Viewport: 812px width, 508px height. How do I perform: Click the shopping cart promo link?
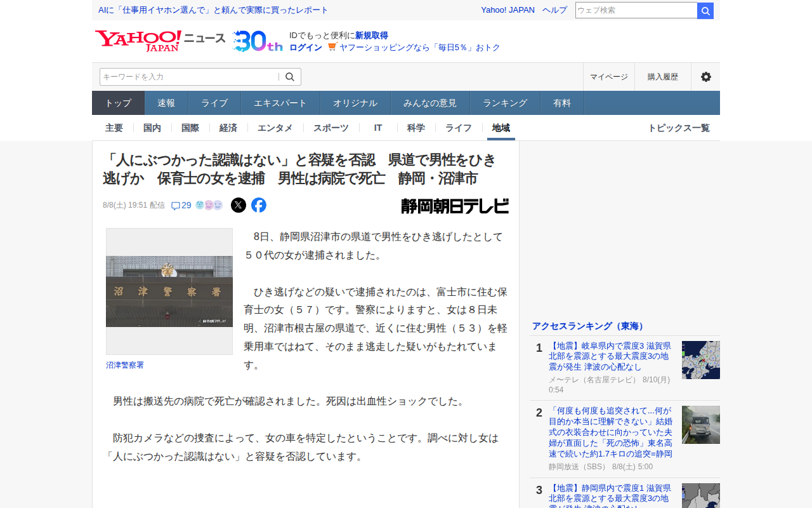414,48
